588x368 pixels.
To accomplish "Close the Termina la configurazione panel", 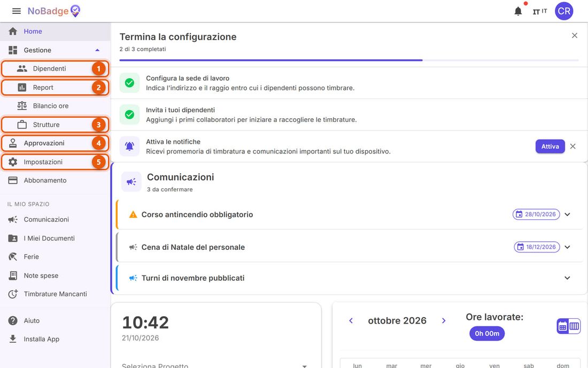I will click(574, 36).
